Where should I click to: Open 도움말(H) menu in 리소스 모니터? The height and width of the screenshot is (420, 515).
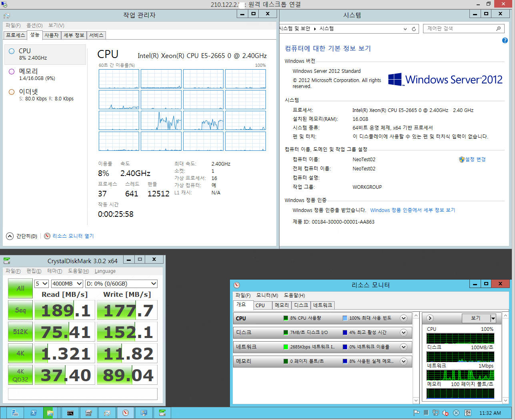[294, 295]
